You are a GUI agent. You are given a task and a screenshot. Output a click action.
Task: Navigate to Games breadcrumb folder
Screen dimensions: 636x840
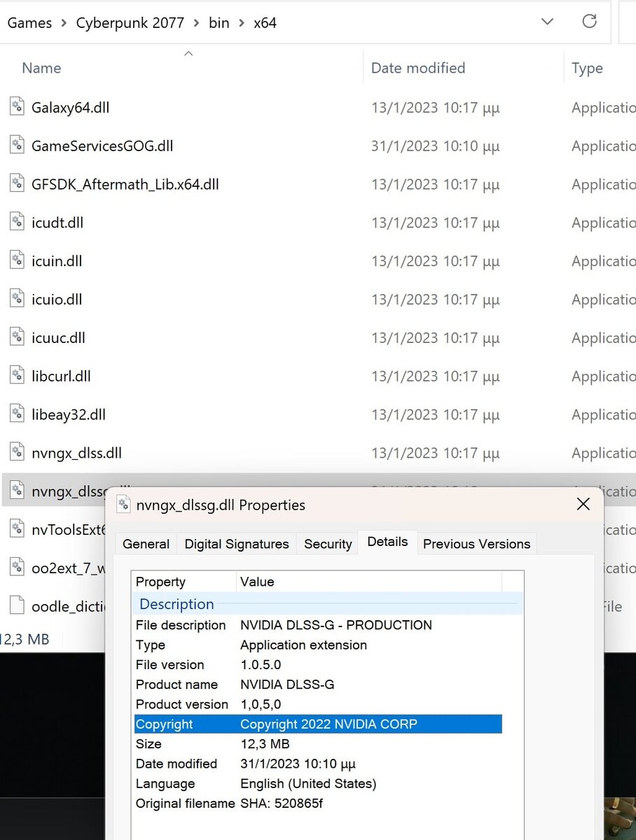point(29,23)
